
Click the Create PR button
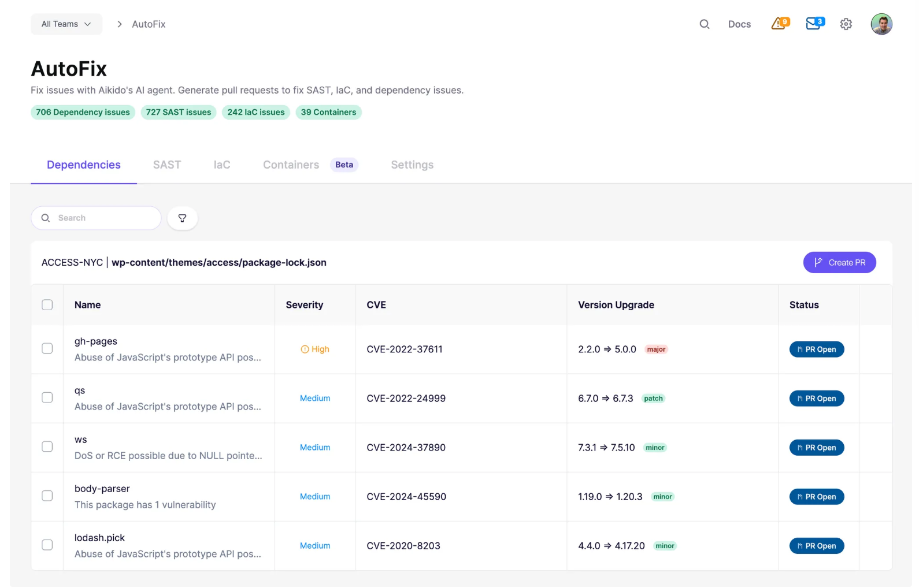(x=839, y=262)
